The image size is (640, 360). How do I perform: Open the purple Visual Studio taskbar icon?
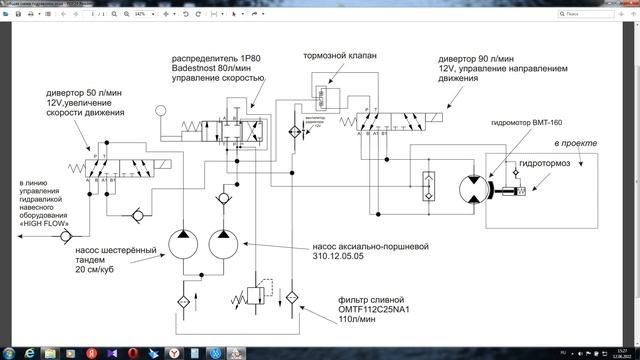coord(112,353)
